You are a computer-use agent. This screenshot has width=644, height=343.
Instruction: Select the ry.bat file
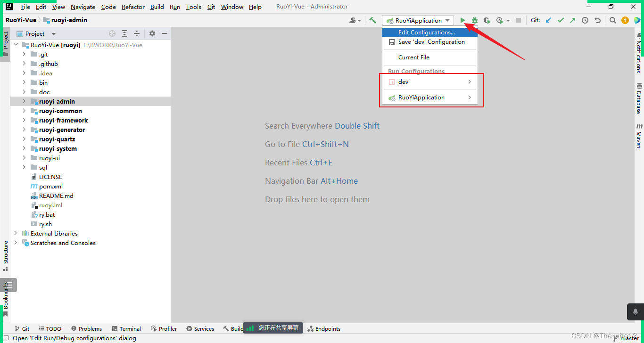47,214
